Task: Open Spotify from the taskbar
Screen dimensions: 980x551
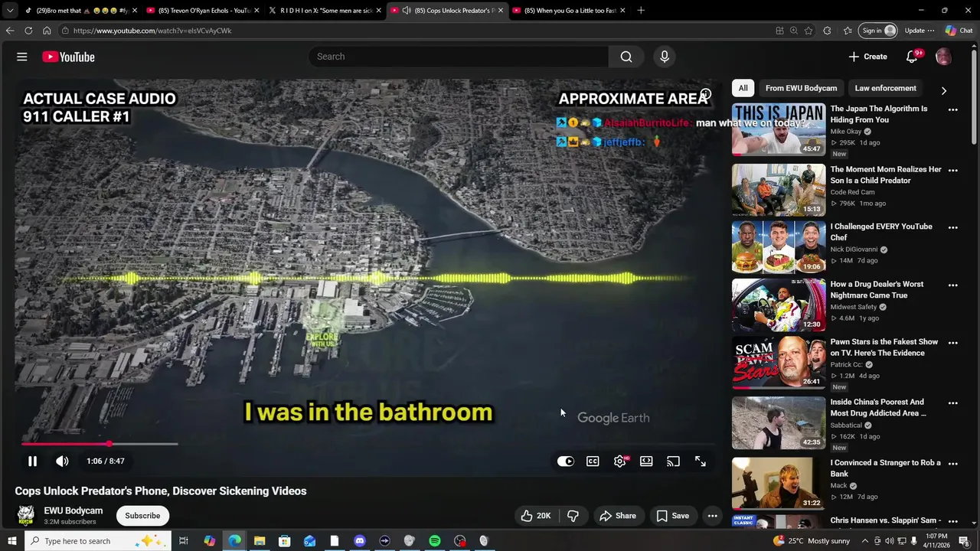Action: tap(435, 541)
